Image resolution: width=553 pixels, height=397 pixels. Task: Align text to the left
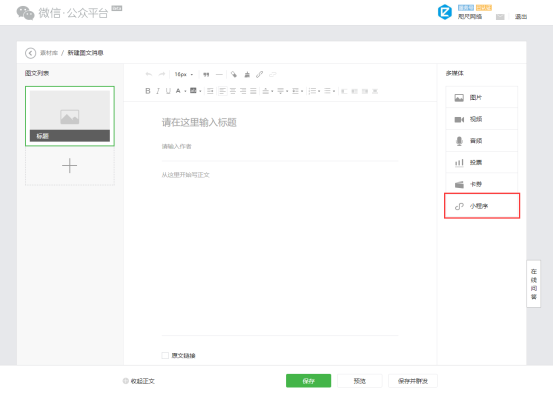point(223,91)
